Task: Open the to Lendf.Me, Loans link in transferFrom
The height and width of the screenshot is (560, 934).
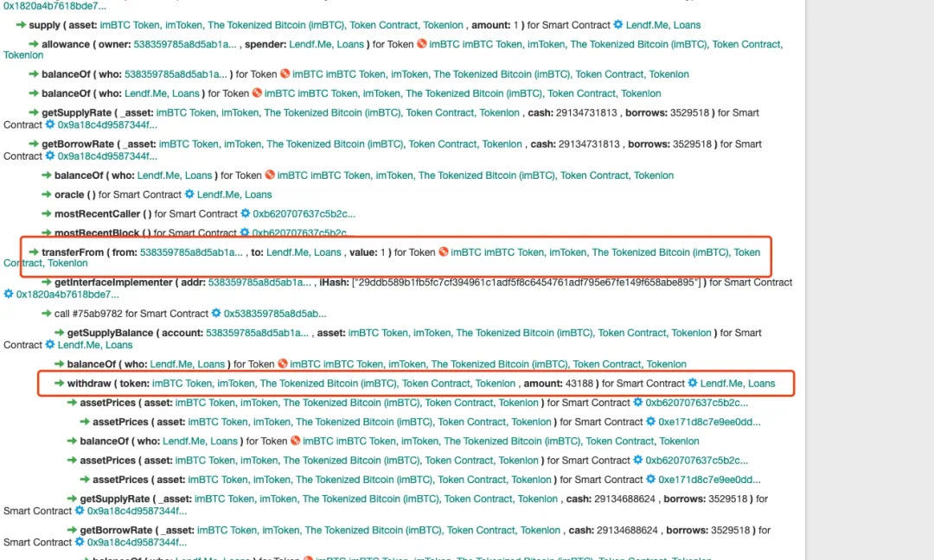Action: point(304,252)
